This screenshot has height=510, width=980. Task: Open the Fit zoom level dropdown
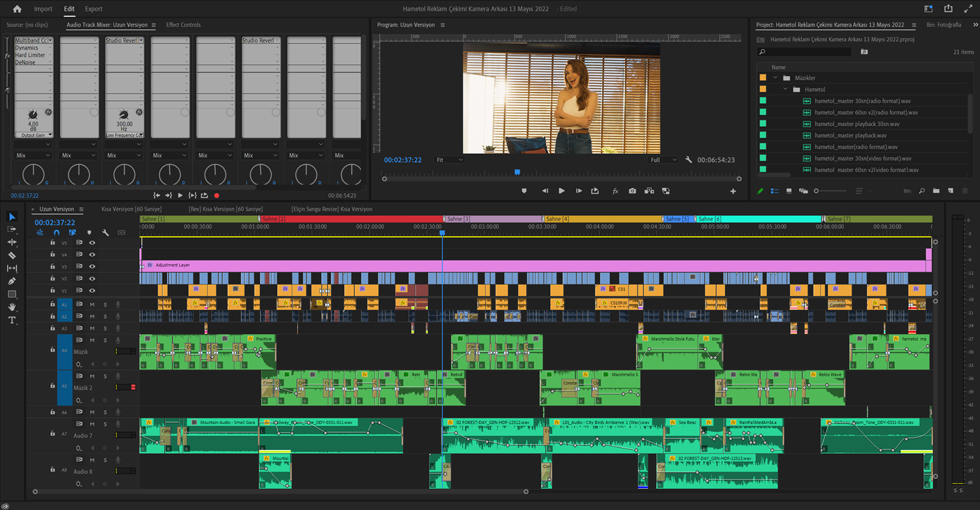point(449,160)
